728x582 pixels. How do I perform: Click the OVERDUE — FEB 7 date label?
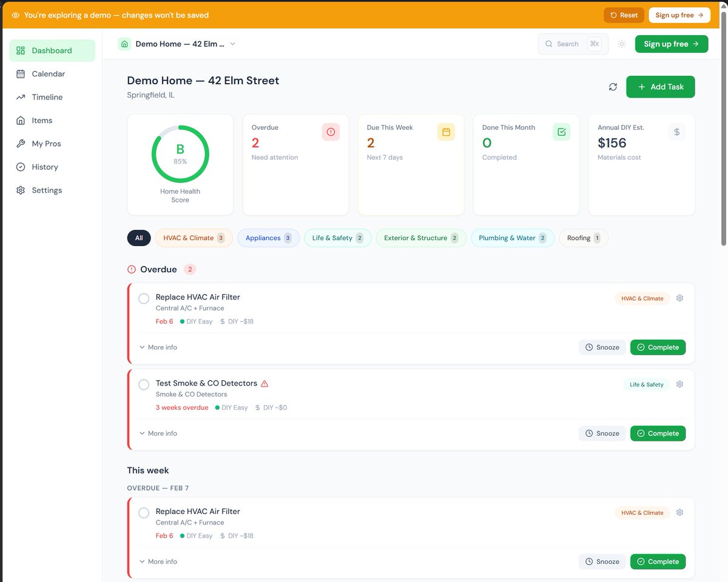158,488
